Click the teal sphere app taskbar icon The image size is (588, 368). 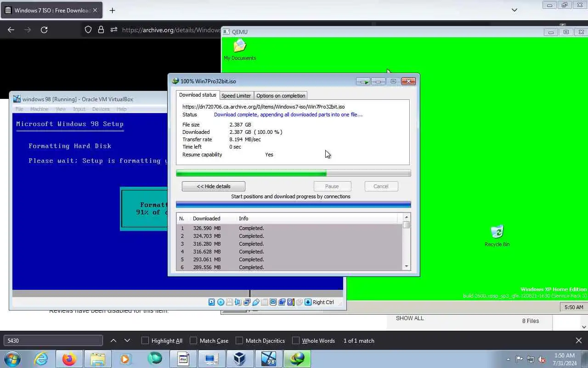(155, 359)
